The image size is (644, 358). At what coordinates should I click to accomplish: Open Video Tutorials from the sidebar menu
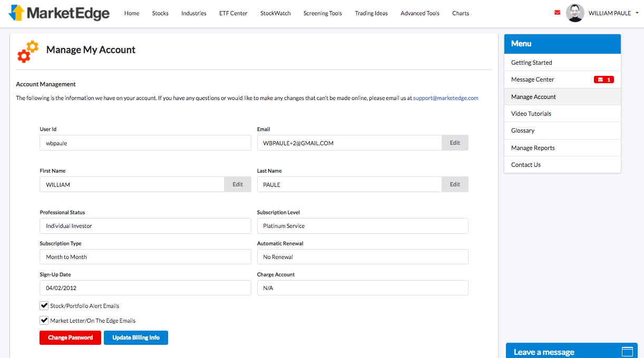point(531,113)
